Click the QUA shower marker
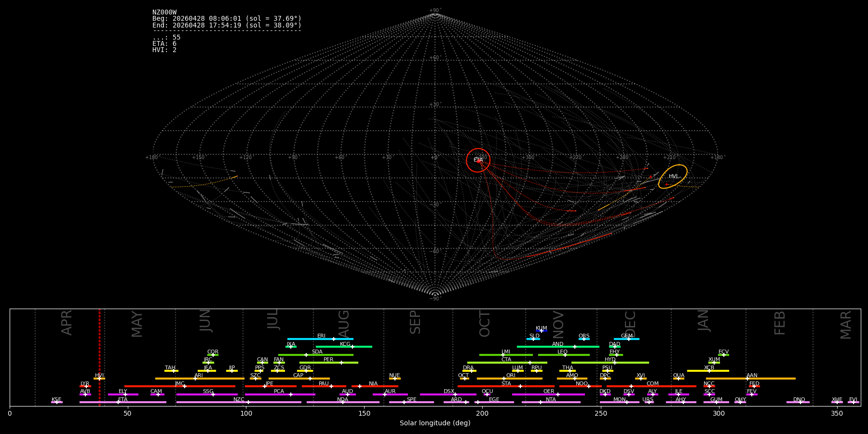This screenshot has width=868, height=434. tap(678, 379)
